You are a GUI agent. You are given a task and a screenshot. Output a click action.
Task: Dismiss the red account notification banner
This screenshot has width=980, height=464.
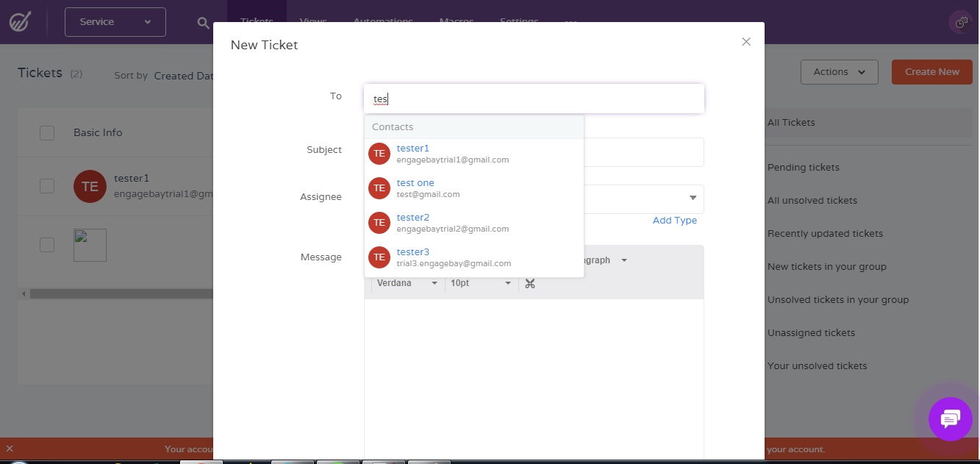[x=10, y=449]
